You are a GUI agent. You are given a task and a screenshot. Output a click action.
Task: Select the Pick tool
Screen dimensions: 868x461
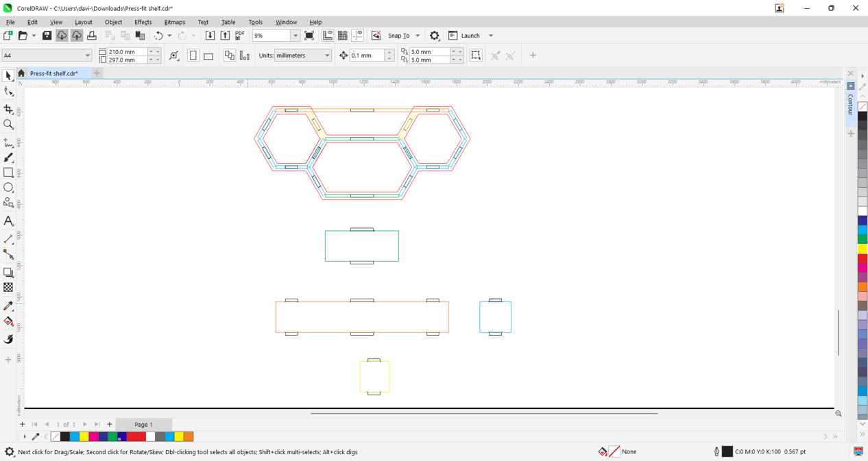(x=8, y=76)
